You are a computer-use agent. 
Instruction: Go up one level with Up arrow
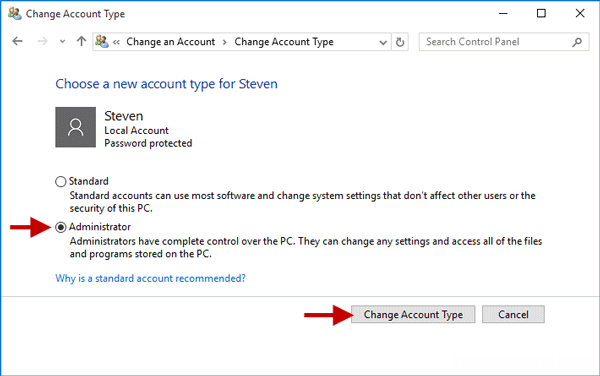pyautogui.click(x=81, y=41)
